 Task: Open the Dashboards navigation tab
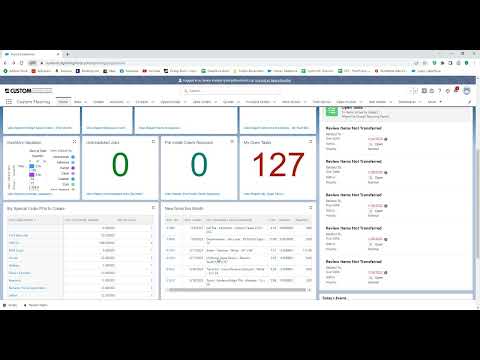pos(407,102)
